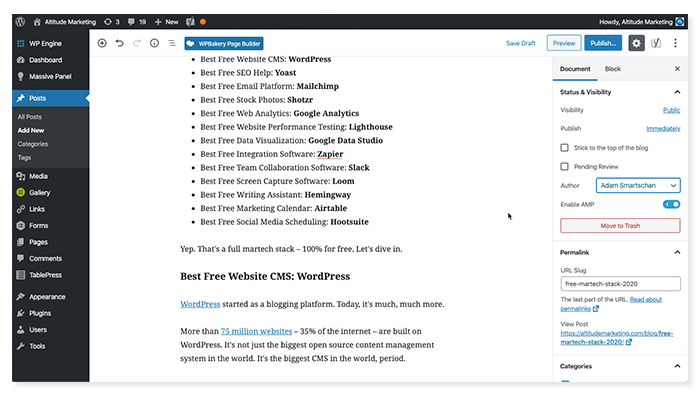Image resolution: width=700 pixels, height=412 pixels.
Task: Launch WPBakery Page Builder
Action: [x=224, y=43]
